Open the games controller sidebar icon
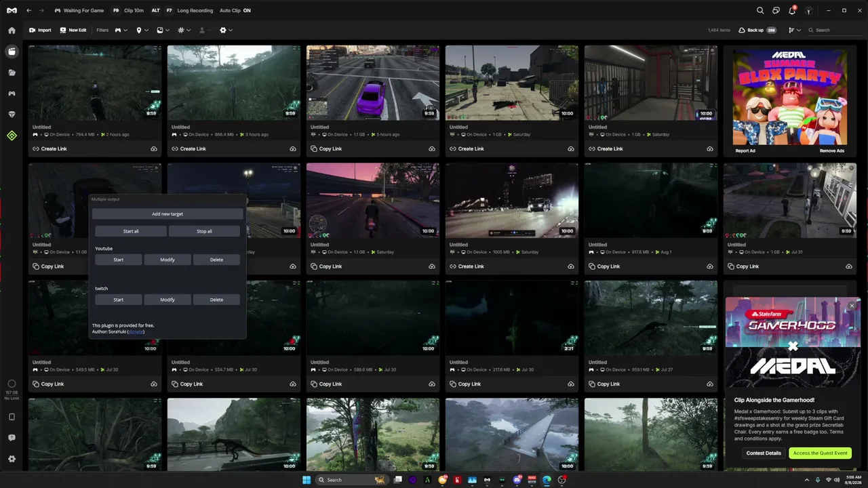Image resolution: width=868 pixels, height=488 pixels. coord(12,94)
